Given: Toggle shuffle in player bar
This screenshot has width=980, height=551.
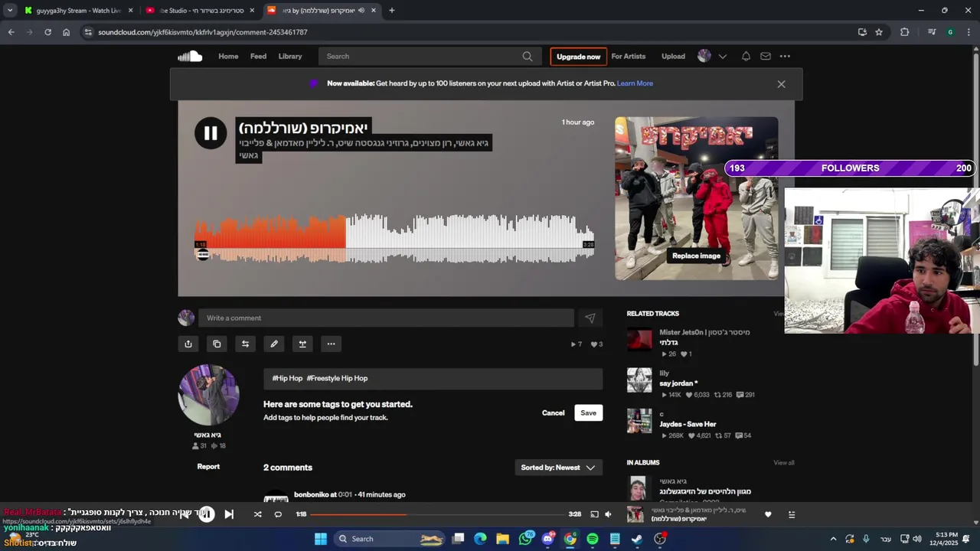Looking at the screenshot, I should [257, 514].
